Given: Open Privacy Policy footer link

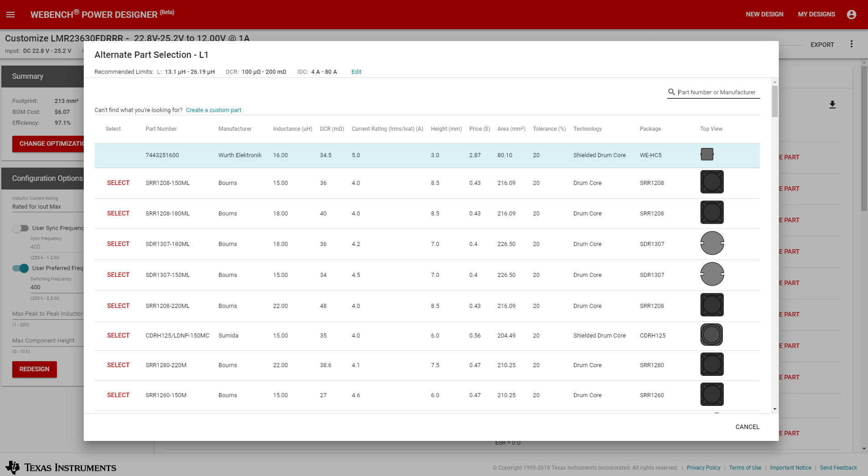Looking at the screenshot, I should 703,468.
